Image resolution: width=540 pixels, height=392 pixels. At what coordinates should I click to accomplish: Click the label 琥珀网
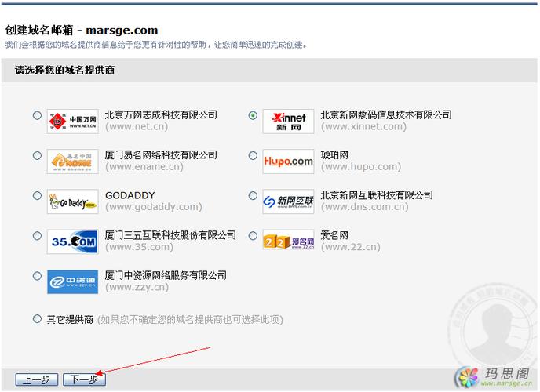(x=334, y=155)
